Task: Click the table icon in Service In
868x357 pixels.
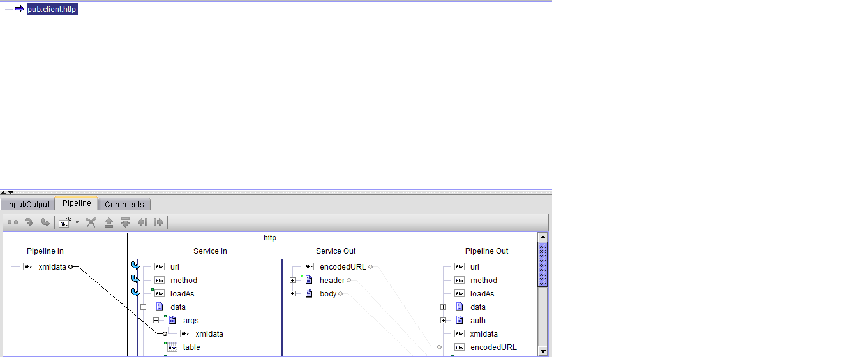Action: (x=172, y=347)
